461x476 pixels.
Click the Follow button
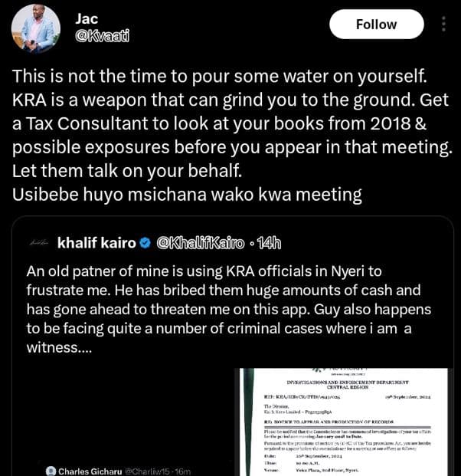coord(376,25)
